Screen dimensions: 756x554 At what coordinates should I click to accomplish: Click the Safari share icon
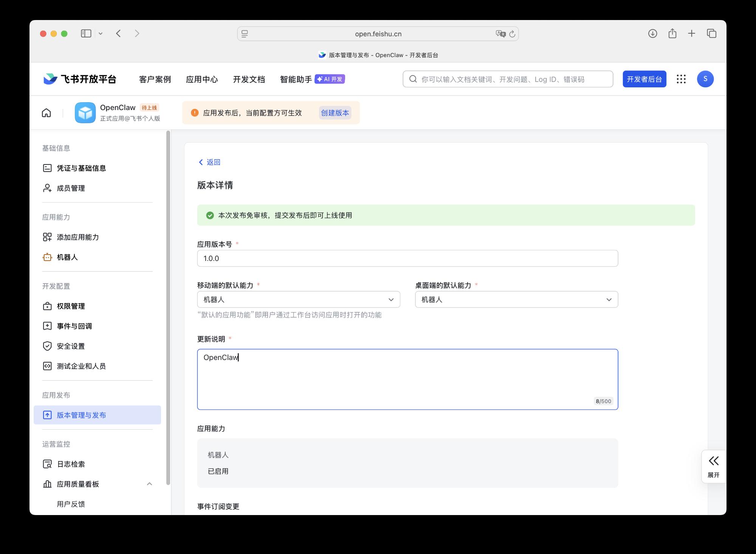(x=672, y=34)
